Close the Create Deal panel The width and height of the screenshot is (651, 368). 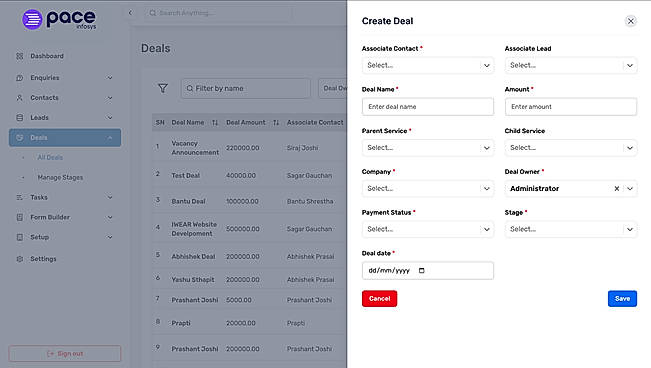[631, 21]
